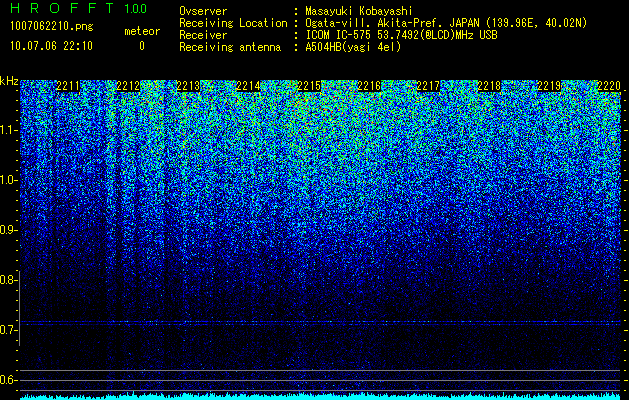The height and width of the screenshot is (400, 629).
Task: Click observer name Masayuki Kobayashi
Action: (359, 11)
